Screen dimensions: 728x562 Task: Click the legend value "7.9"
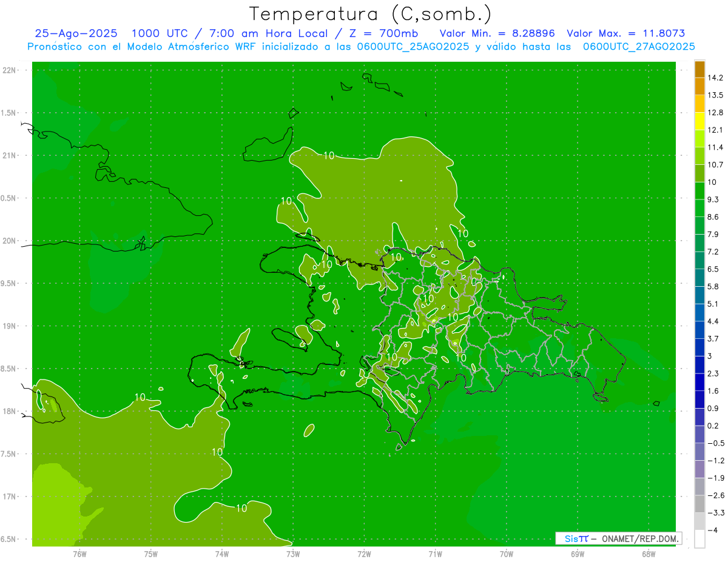(713, 234)
